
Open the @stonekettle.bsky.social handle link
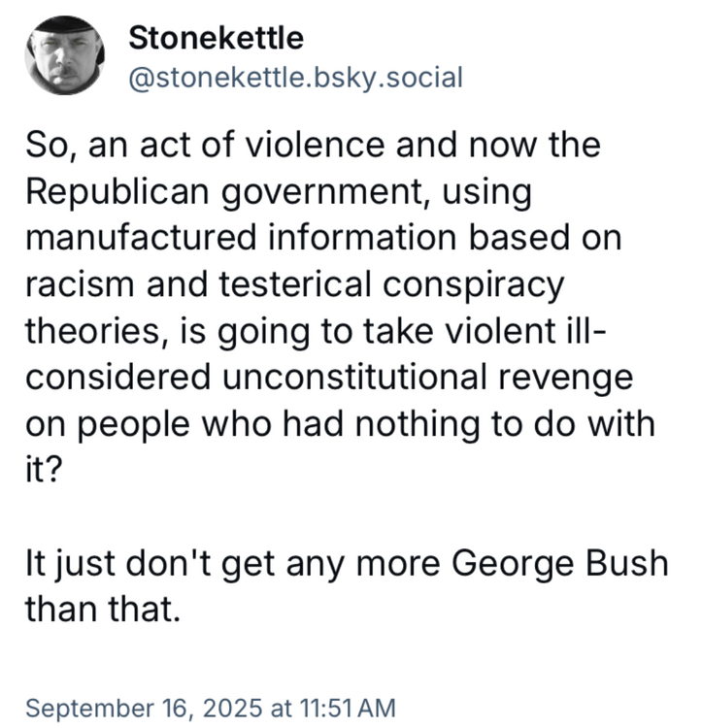[x=295, y=77]
